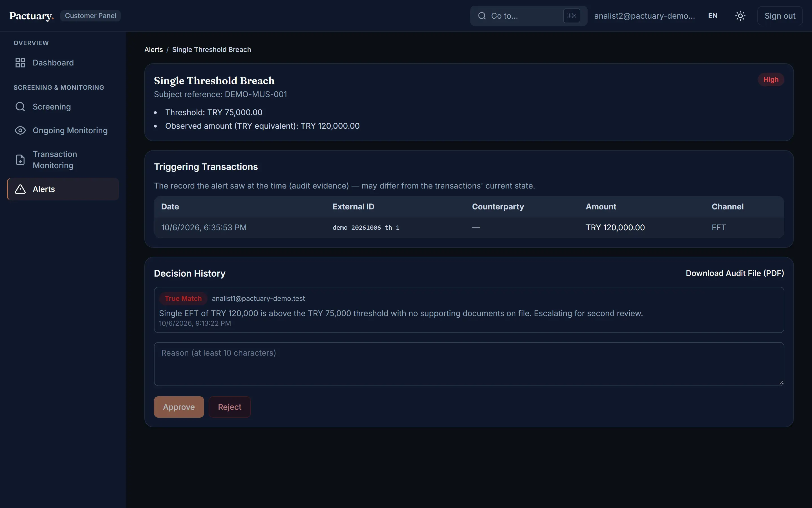The height and width of the screenshot is (508, 812).
Task: Click the Screening magnifier icon in sidebar
Action: (20, 107)
